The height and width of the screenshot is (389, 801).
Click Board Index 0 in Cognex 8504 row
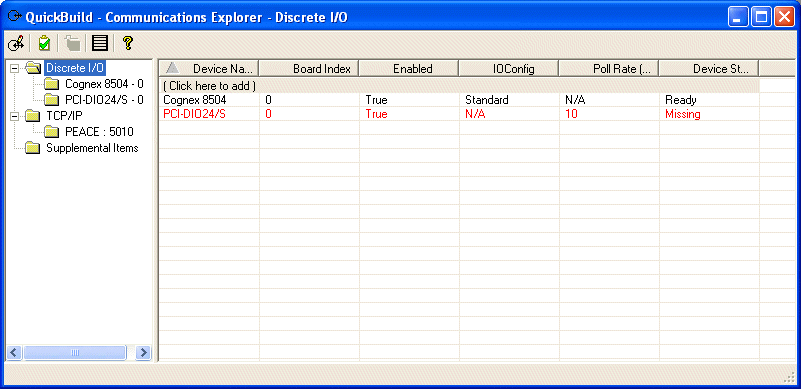pyautogui.click(x=309, y=100)
